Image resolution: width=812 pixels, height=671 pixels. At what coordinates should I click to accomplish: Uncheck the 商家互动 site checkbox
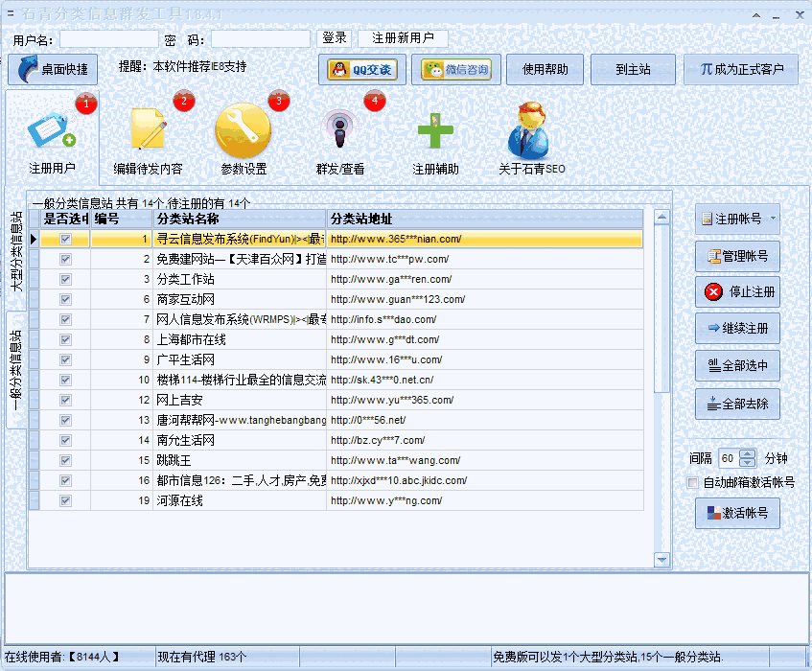[64, 299]
